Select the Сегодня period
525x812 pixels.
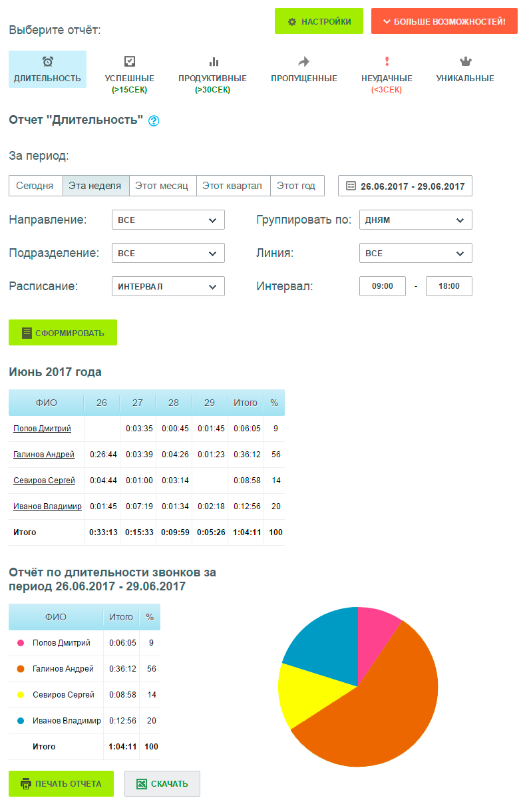pyautogui.click(x=36, y=186)
